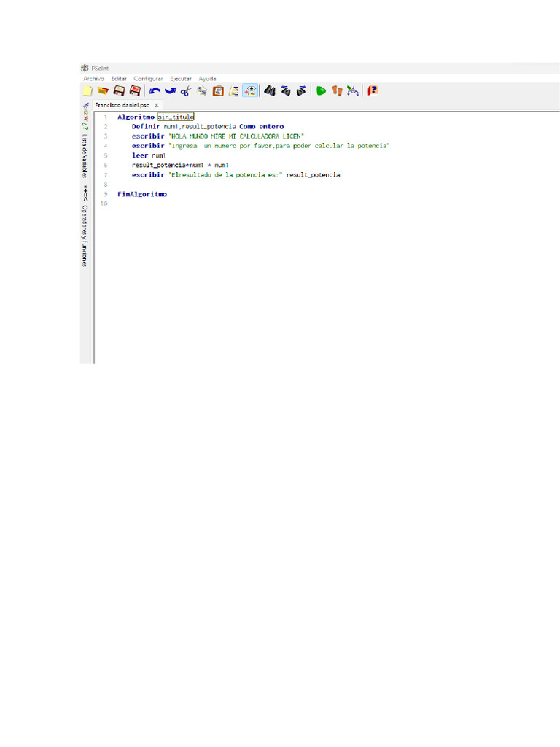Click the result_potencia assignment on line 6
Screen dimensions: 560x747
(x=180, y=166)
